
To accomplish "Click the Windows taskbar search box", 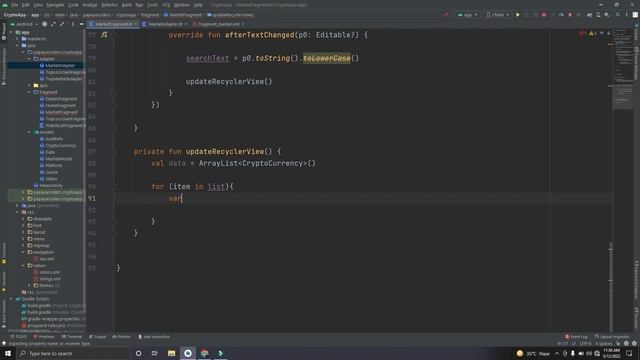I will point(73,353).
